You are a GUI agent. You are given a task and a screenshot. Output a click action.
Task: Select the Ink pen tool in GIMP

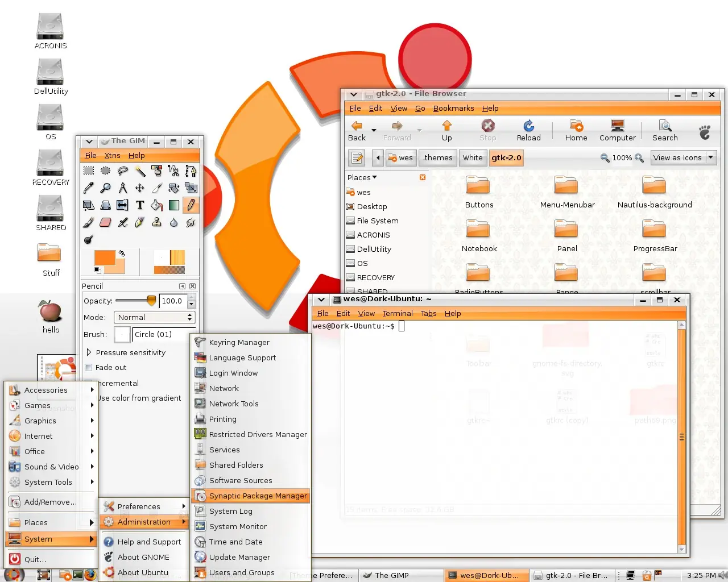point(140,222)
